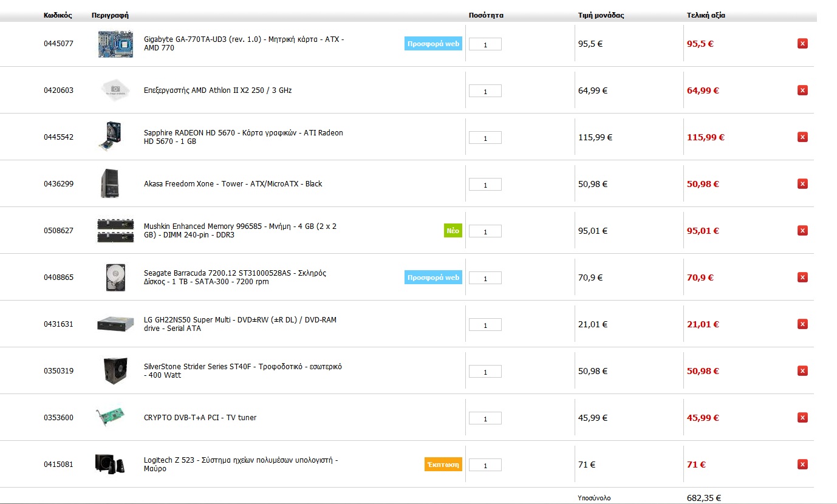View SilverStone power supply thumbnail

[x=115, y=371]
